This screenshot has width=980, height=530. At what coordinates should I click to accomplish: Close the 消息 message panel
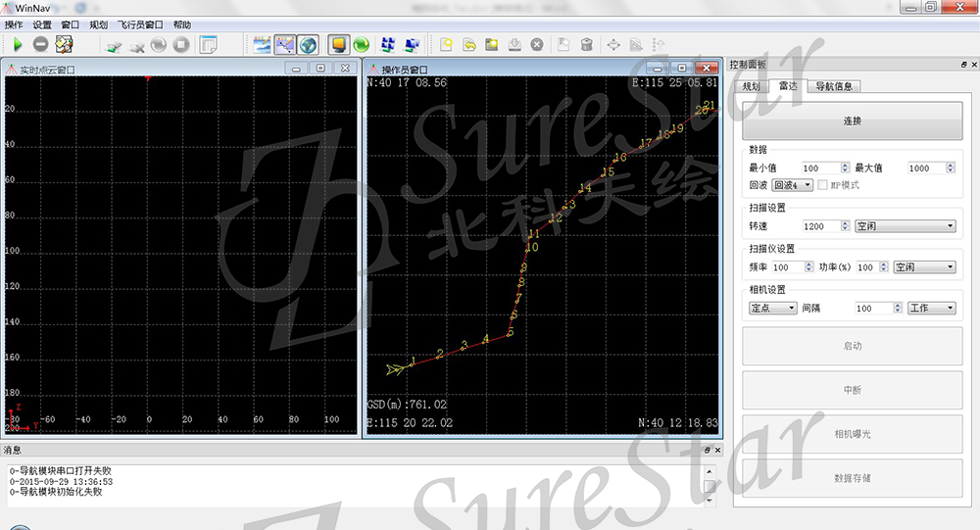tap(717, 450)
